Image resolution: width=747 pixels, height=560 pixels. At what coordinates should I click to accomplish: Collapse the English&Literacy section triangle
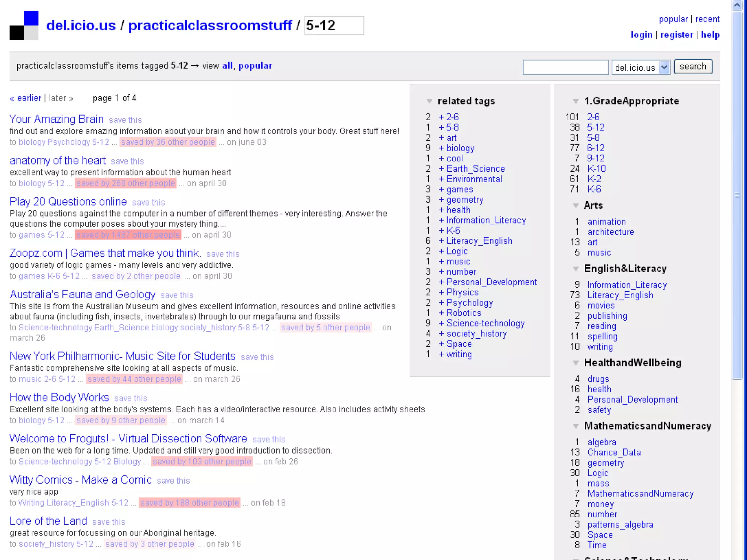pyautogui.click(x=576, y=269)
